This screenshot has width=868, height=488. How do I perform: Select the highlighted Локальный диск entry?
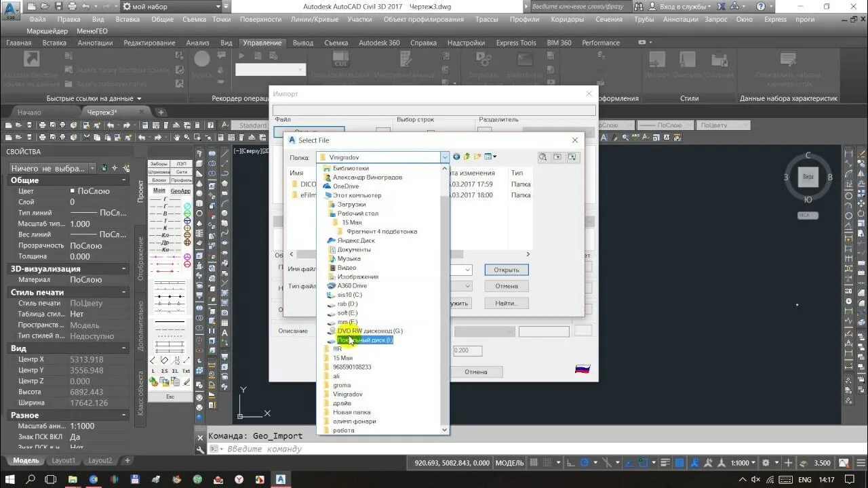[x=365, y=340]
